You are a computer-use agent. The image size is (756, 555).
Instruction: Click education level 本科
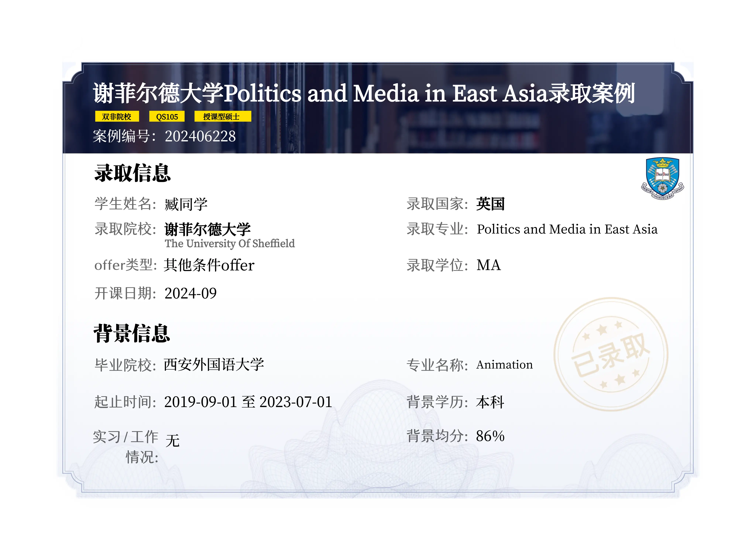pos(490,402)
